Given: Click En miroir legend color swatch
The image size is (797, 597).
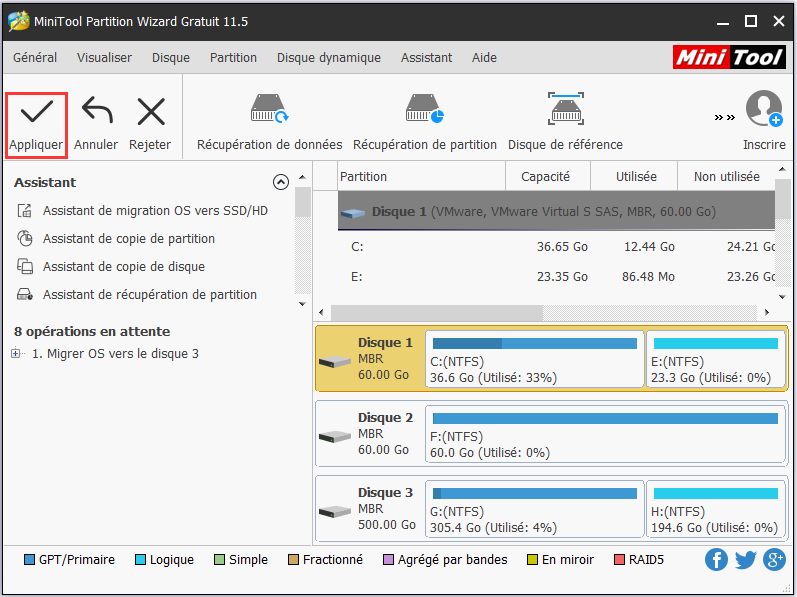Looking at the screenshot, I should click(533, 559).
